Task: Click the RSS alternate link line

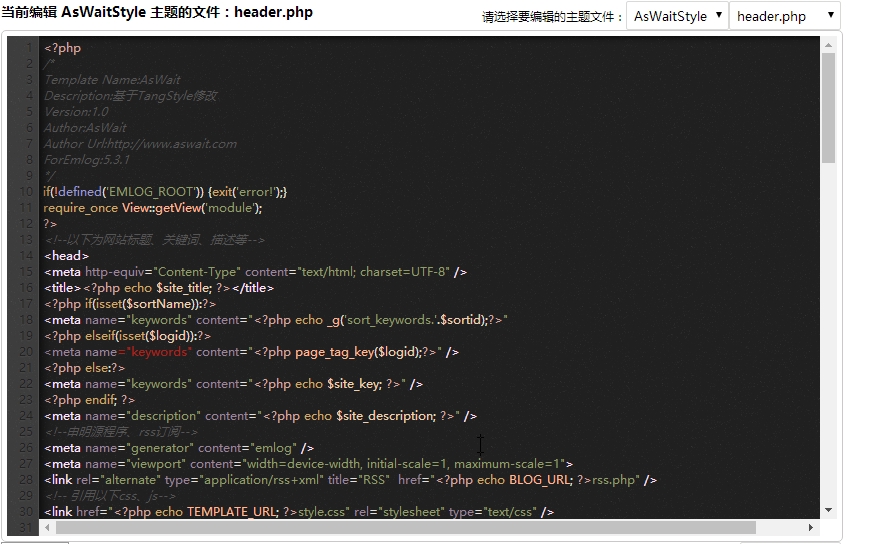Action: point(350,480)
